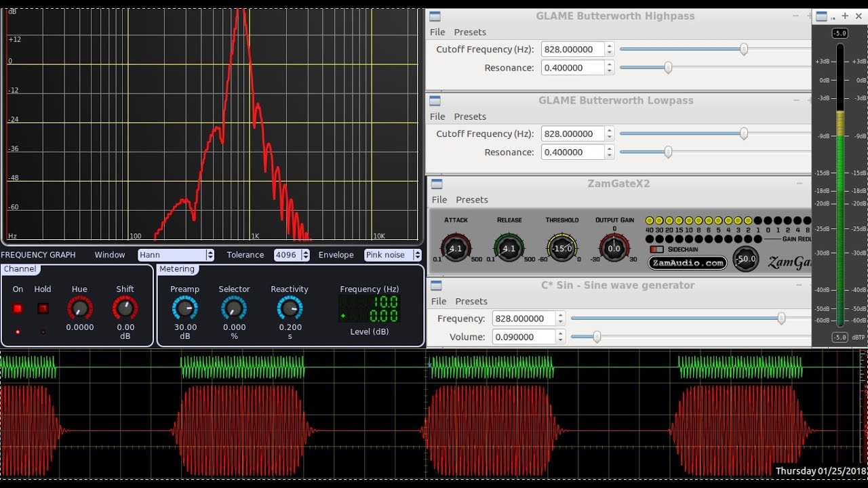Click the Hue knob in Channel panel
Image resolution: width=868 pixels, height=488 pixels.
pos(80,308)
